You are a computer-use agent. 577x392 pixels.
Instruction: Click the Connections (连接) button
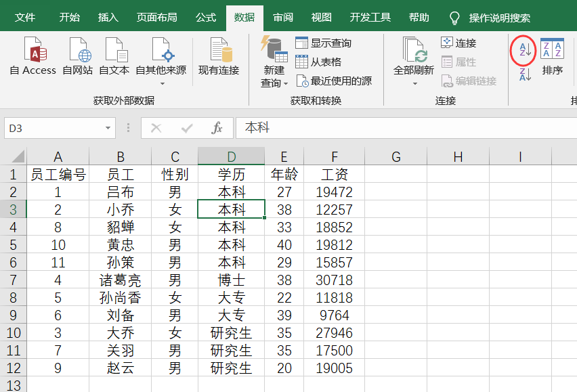458,43
